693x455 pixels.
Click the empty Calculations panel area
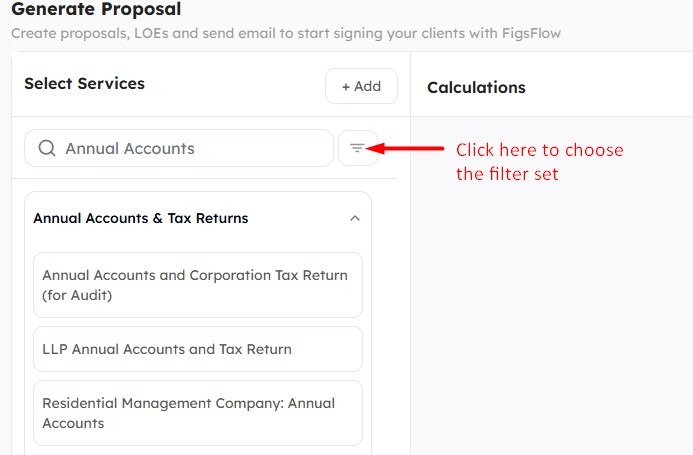552,286
